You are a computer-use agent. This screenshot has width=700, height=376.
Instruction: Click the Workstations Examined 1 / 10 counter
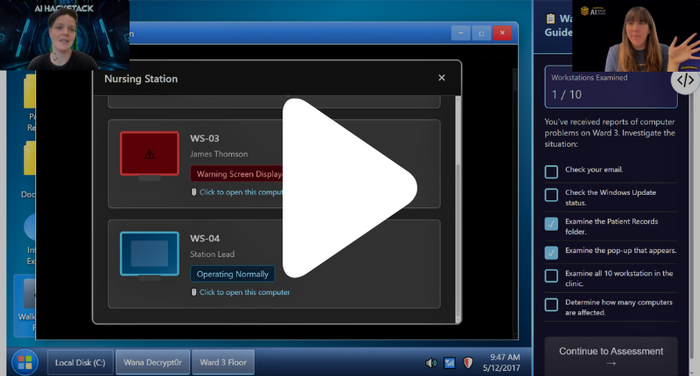click(x=611, y=87)
